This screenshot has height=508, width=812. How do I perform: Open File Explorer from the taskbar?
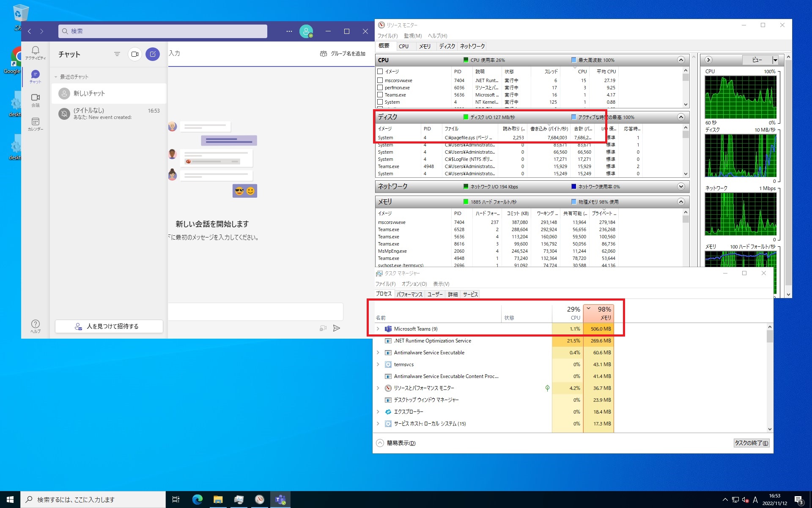[218, 500]
